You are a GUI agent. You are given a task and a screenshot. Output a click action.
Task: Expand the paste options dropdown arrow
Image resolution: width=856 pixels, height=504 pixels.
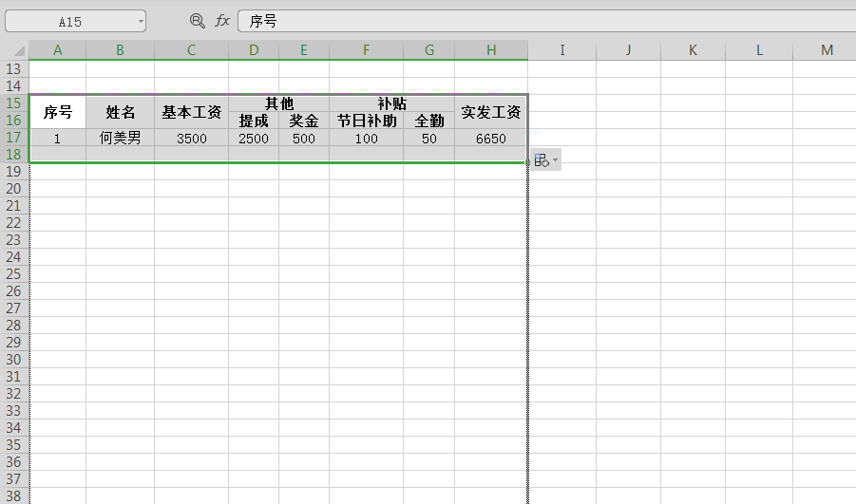point(555,159)
